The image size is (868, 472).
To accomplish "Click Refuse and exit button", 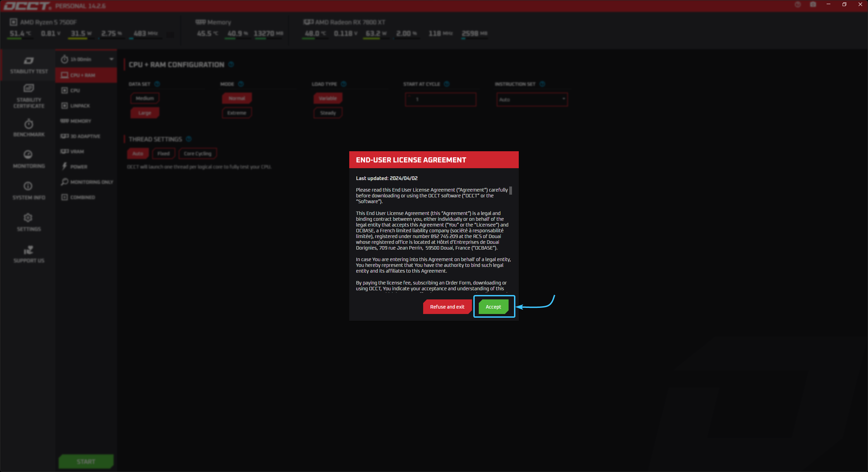I will [447, 307].
